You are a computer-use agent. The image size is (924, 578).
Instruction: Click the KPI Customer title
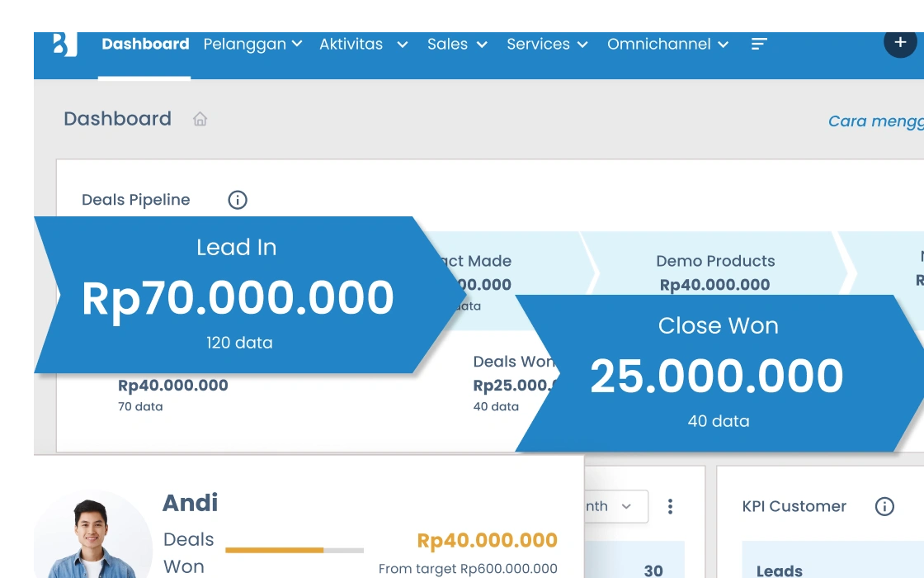coord(794,506)
